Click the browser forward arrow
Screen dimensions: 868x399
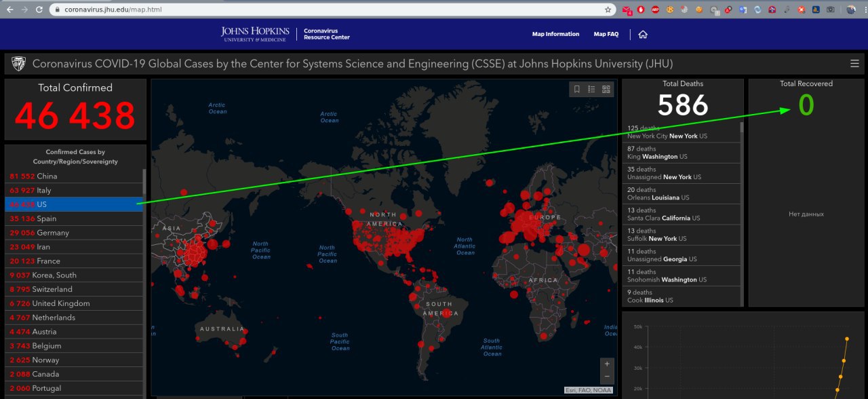pyautogui.click(x=25, y=10)
